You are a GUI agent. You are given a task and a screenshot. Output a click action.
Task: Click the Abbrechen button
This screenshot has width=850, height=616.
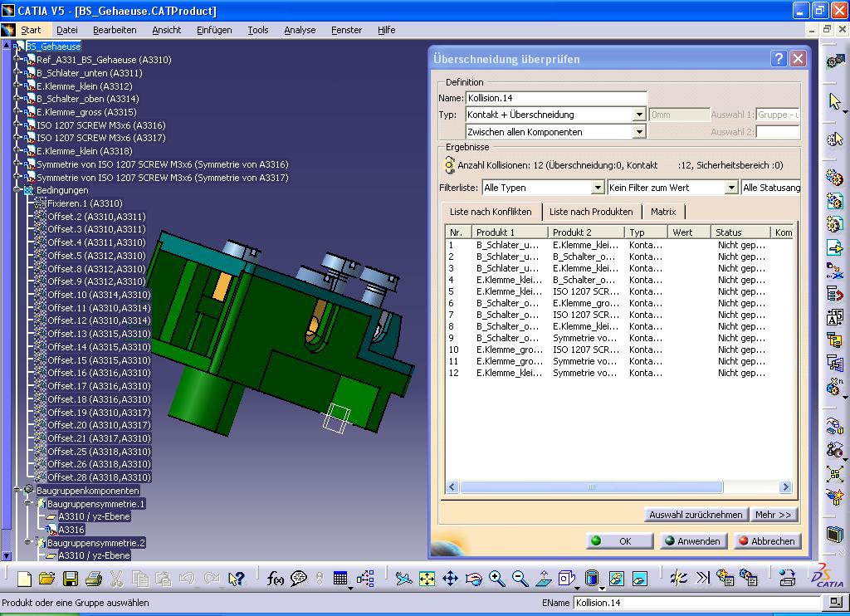767,541
